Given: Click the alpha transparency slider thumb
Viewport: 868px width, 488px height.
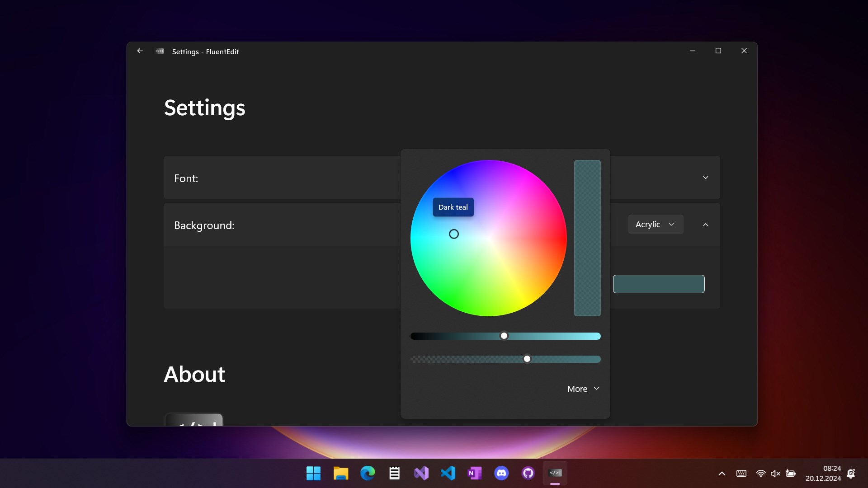Looking at the screenshot, I should tap(527, 359).
